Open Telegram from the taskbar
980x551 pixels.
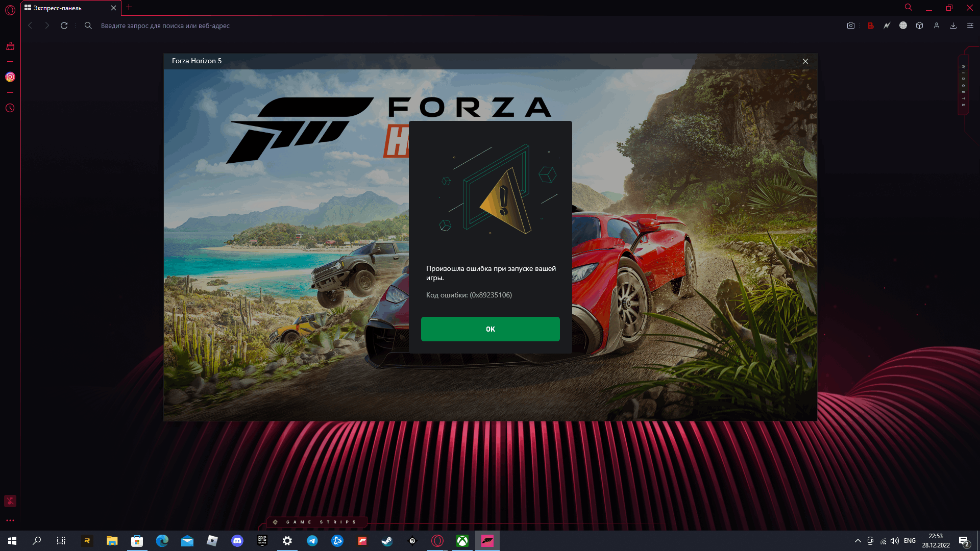312,541
